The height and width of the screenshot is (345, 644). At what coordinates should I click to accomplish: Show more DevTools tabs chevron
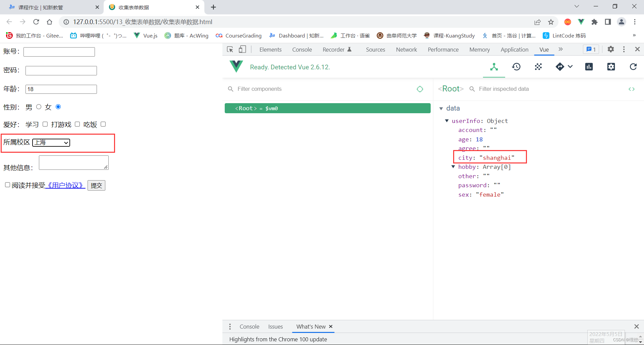click(560, 49)
